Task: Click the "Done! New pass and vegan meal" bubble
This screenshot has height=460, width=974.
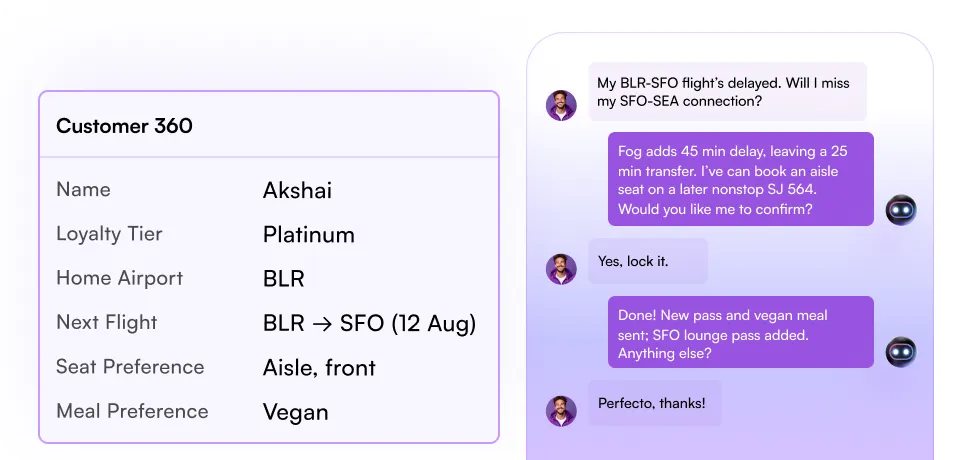Action: pyautogui.click(x=741, y=334)
